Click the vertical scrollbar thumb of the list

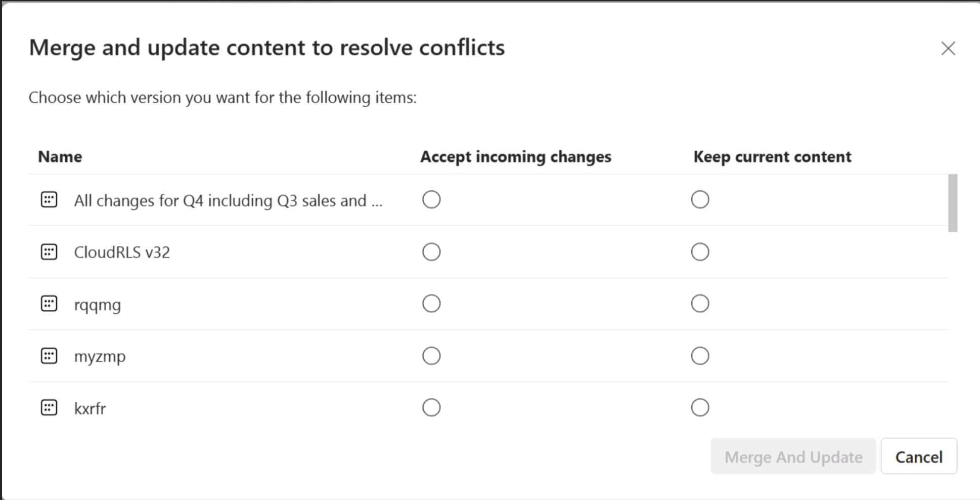[x=953, y=203]
